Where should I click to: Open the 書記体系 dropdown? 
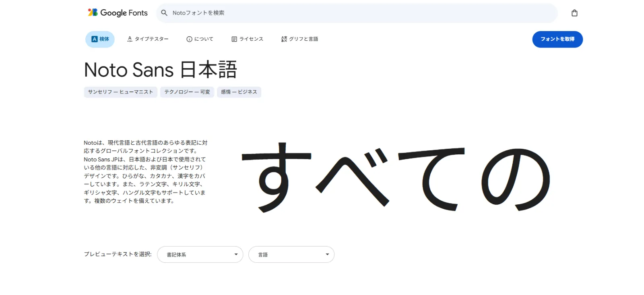[200, 254]
